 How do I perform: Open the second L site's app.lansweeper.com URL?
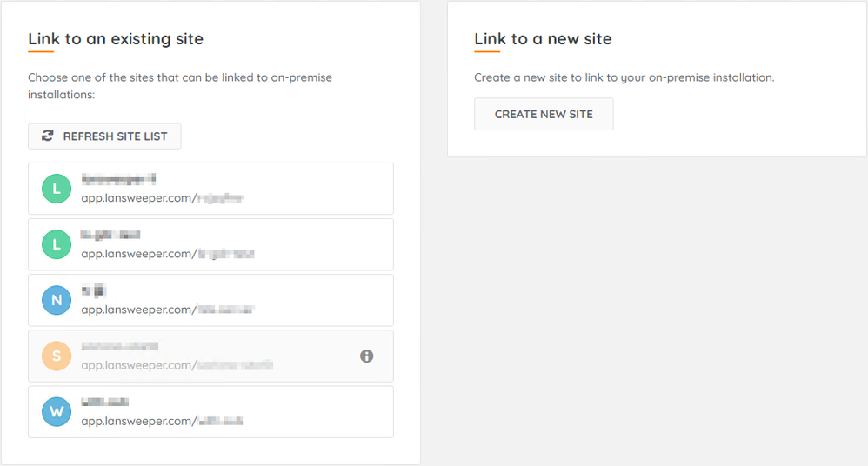(x=167, y=254)
